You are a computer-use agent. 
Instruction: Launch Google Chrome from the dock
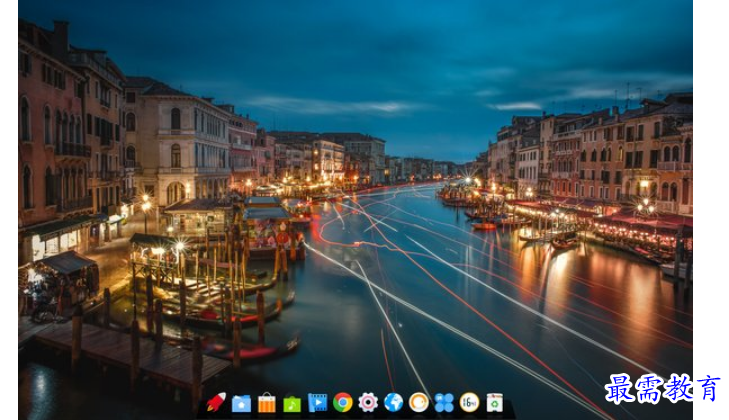click(x=343, y=402)
